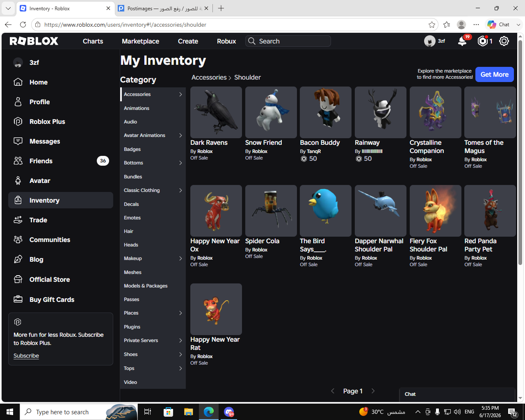Open the Inventory sidebar item
Screen dimensions: 525x420
tap(61, 200)
